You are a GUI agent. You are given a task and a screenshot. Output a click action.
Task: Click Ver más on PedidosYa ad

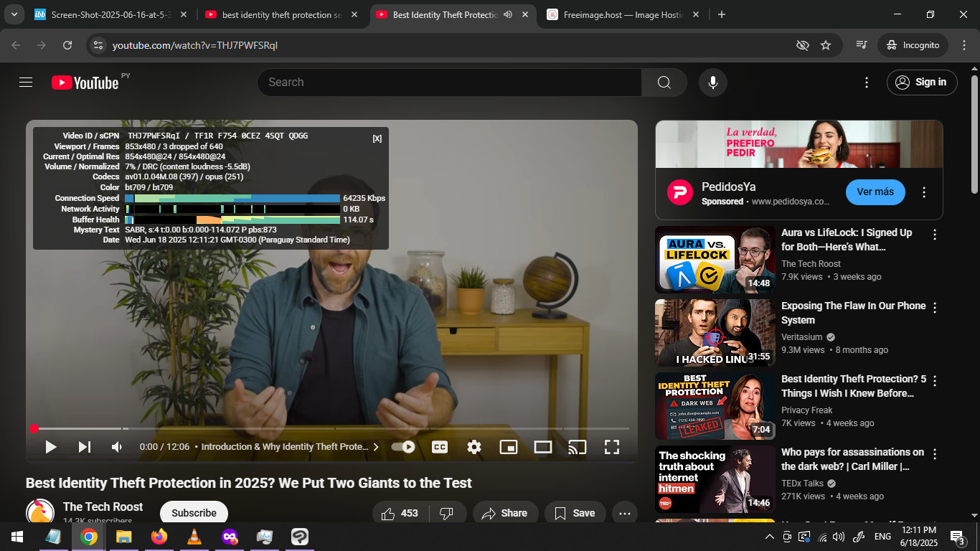pyautogui.click(x=875, y=192)
